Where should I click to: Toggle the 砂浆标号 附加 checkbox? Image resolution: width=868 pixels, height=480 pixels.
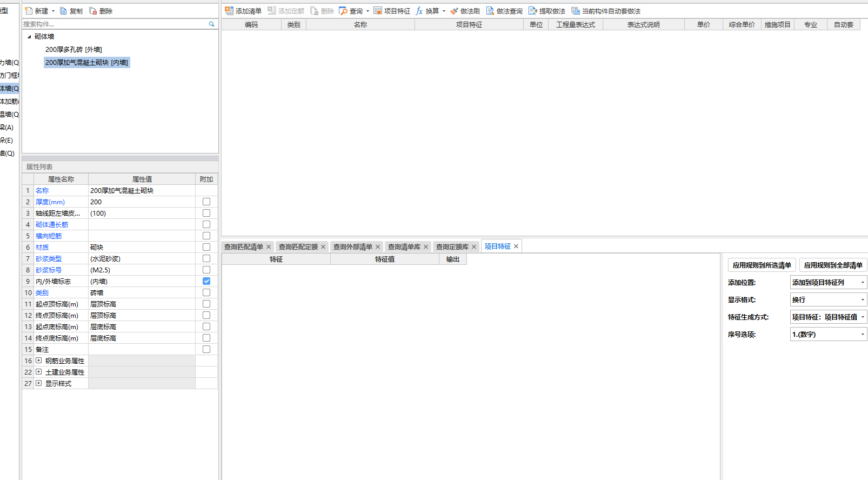coord(206,270)
